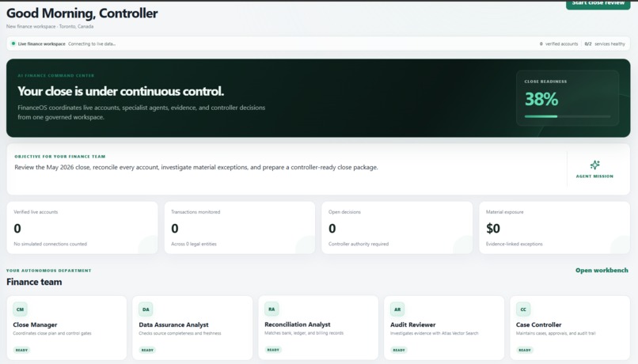Open the Case Controller card

[x=570, y=328]
